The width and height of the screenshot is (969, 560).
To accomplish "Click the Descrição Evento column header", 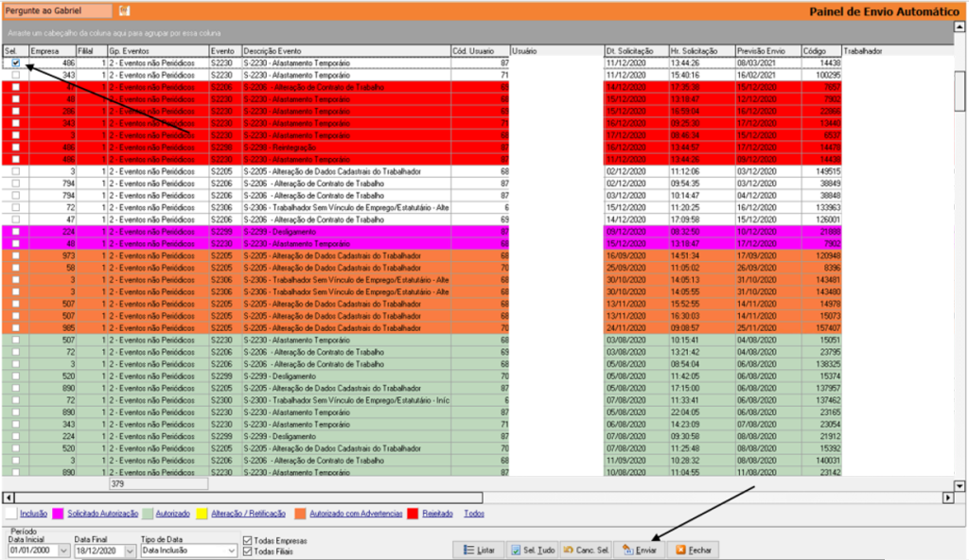I will point(346,51).
